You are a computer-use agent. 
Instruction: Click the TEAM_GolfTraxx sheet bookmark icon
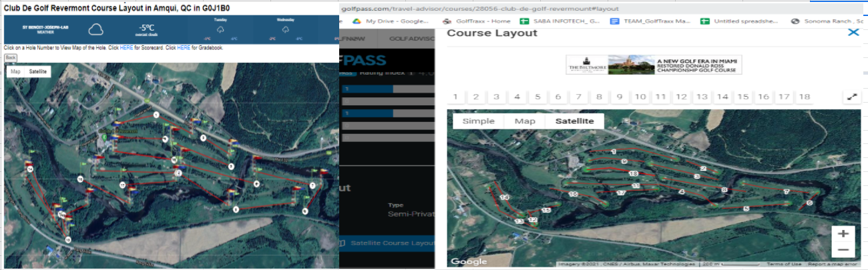[614, 21]
